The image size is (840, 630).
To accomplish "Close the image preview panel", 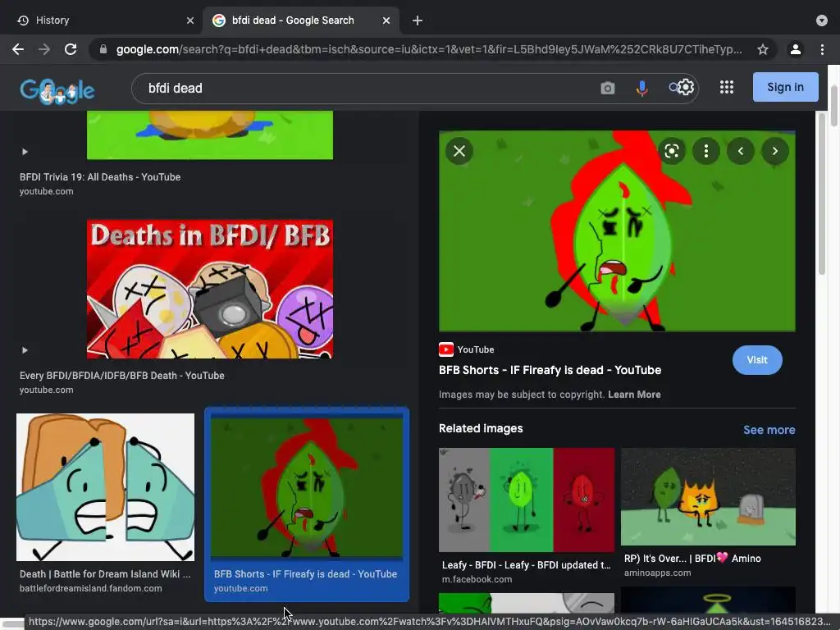I will click(459, 151).
